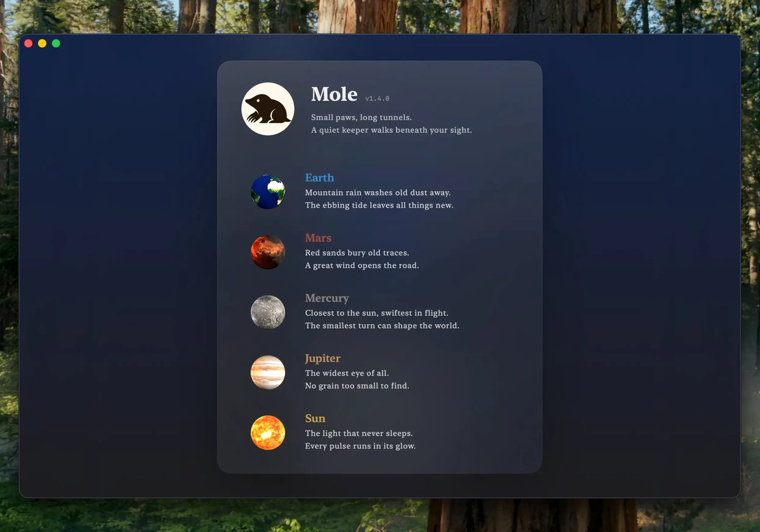Click "The light that never sleeps."
The height and width of the screenshot is (532, 760).
click(x=359, y=433)
